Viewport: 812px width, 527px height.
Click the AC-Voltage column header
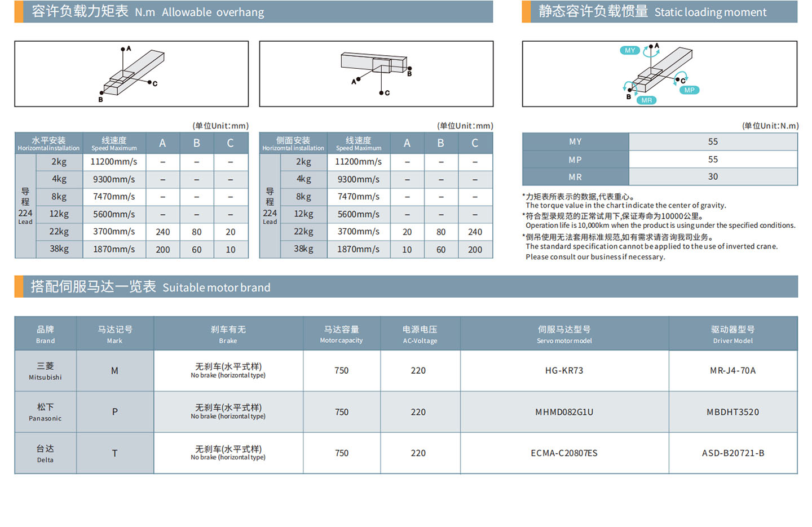click(420, 334)
